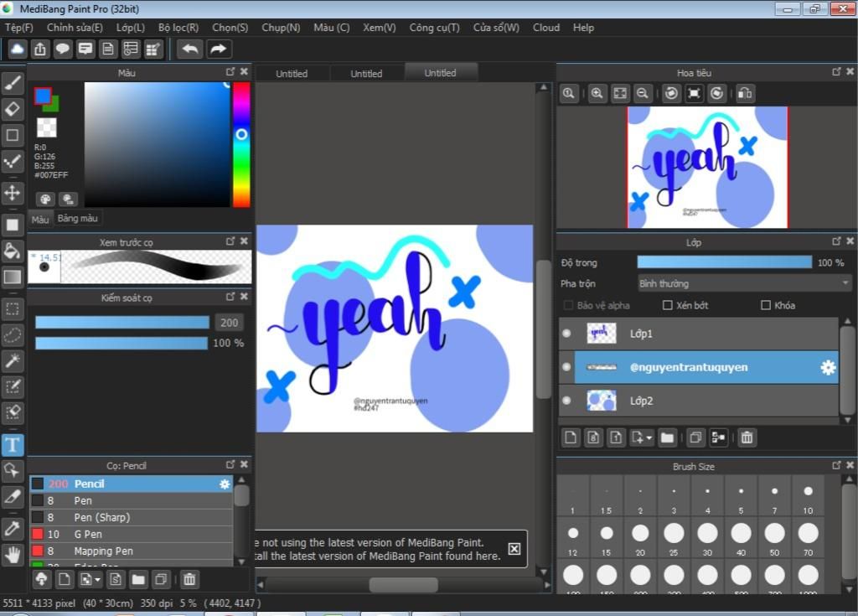Undock the Brush Size panel

(836, 465)
